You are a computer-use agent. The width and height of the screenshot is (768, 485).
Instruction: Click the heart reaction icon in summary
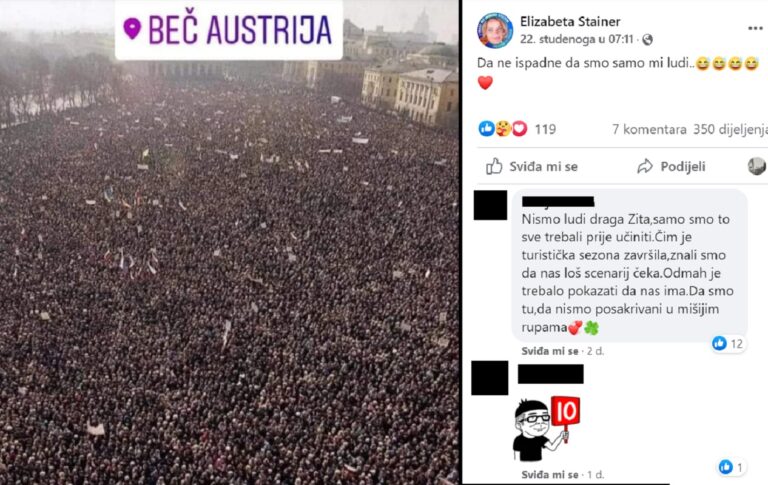pos(519,129)
